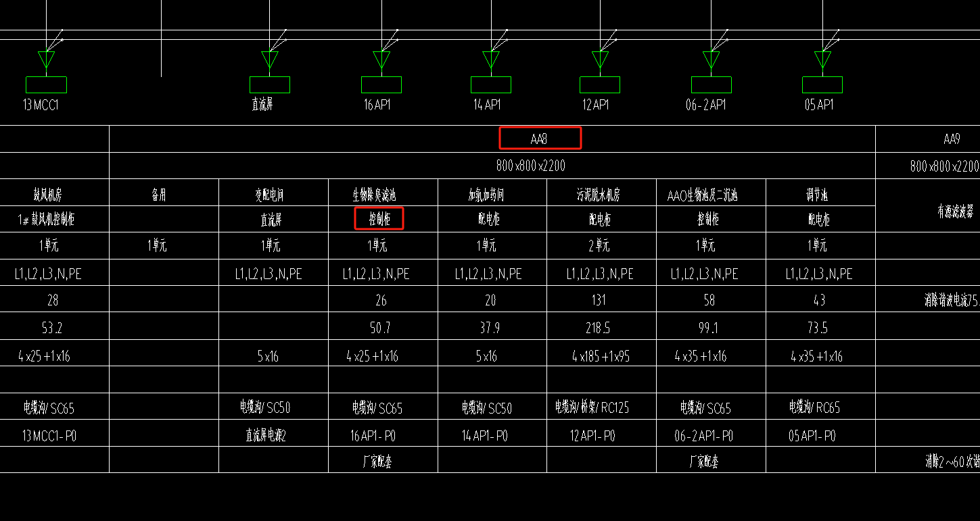Select the 12AP1-P0 circuit number
980x521 pixels.
(x=592, y=436)
